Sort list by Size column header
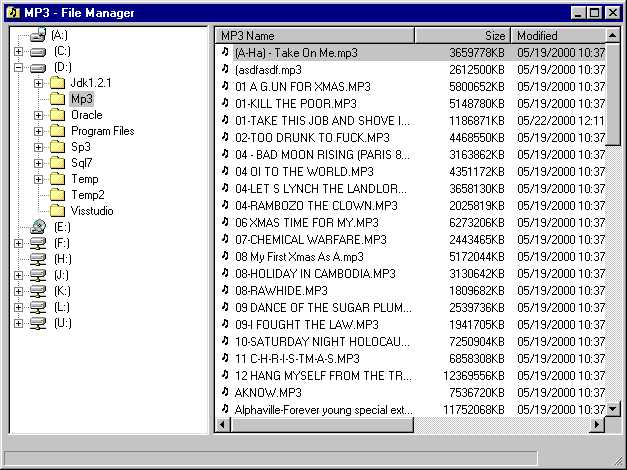Image resolution: width=627 pixels, height=470 pixels. [462, 35]
